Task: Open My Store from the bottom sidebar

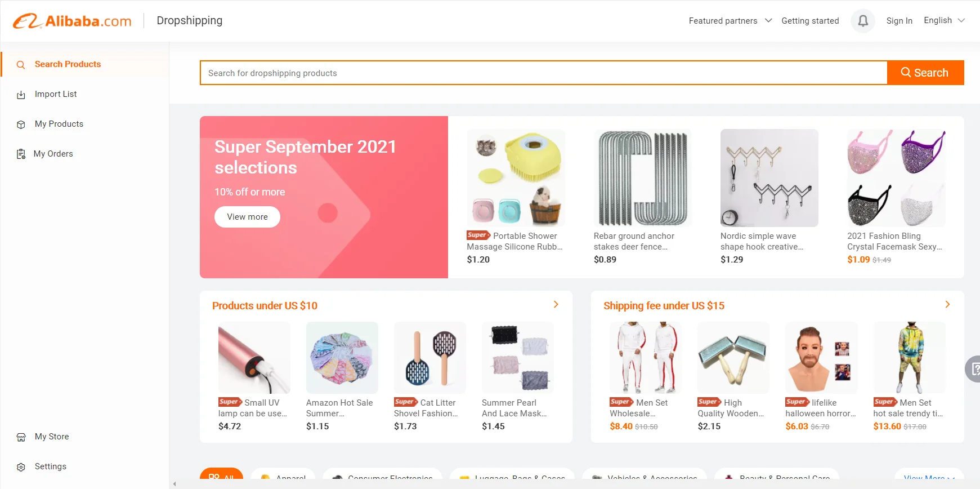Action: (51, 437)
